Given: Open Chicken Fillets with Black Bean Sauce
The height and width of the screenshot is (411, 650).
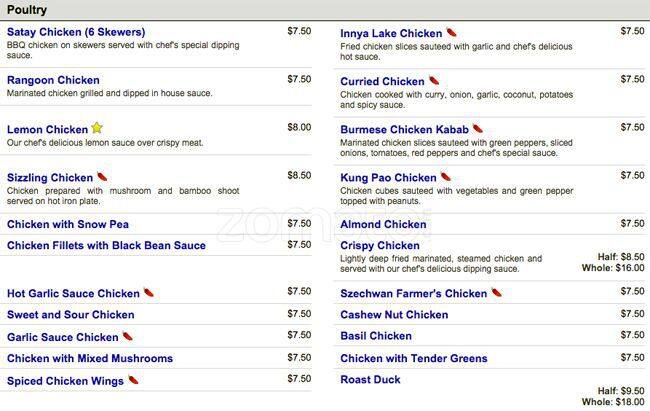Looking at the screenshot, I should pos(106,246).
